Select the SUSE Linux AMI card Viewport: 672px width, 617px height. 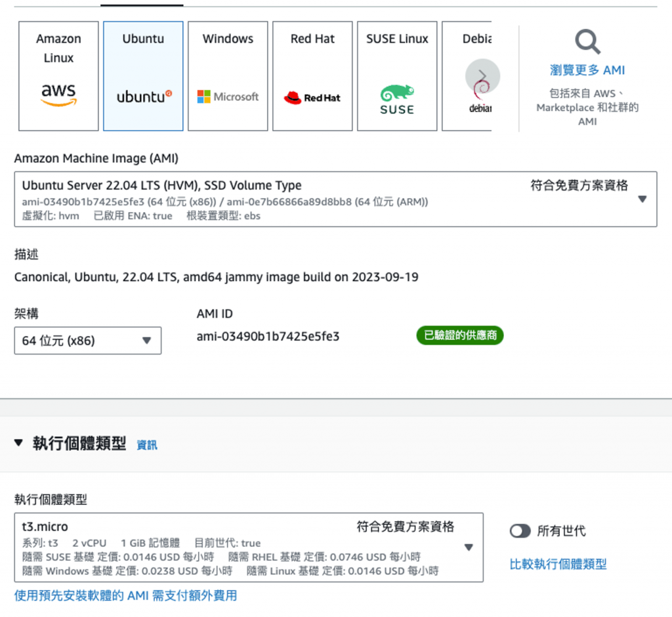(x=397, y=76)
